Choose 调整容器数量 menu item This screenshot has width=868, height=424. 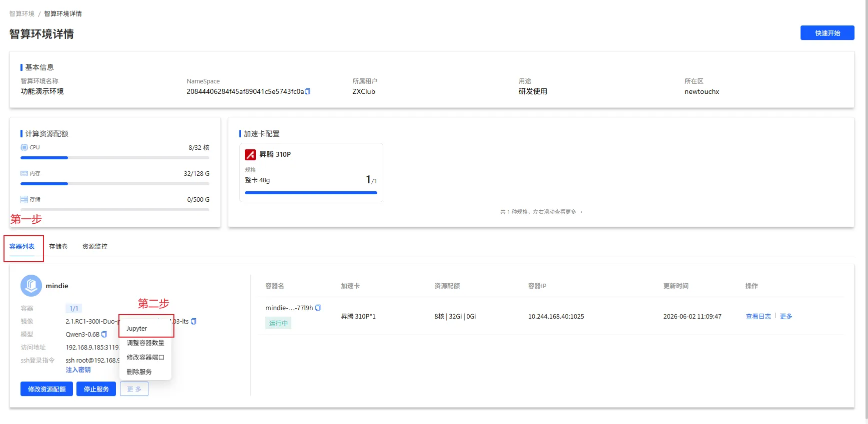coord(145,343)
